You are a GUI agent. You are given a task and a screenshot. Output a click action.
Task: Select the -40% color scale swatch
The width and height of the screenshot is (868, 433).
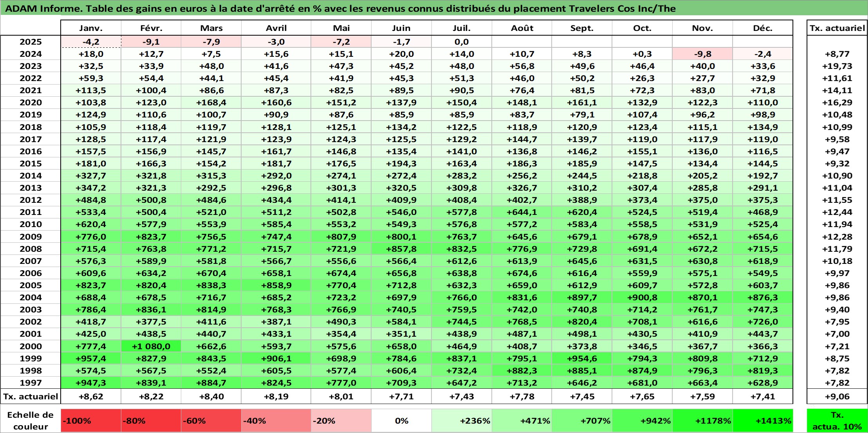tap(276, 421)
